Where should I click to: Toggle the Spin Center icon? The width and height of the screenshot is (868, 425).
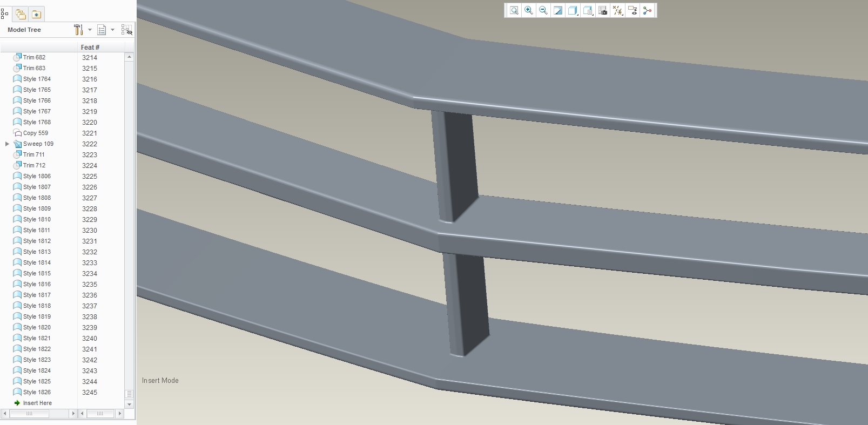pos(647,10)
